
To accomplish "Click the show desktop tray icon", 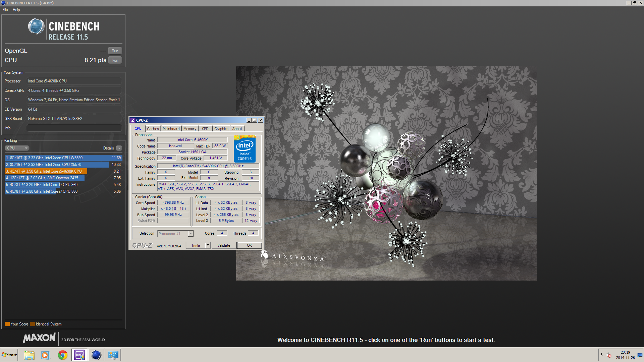I will 640,355.
